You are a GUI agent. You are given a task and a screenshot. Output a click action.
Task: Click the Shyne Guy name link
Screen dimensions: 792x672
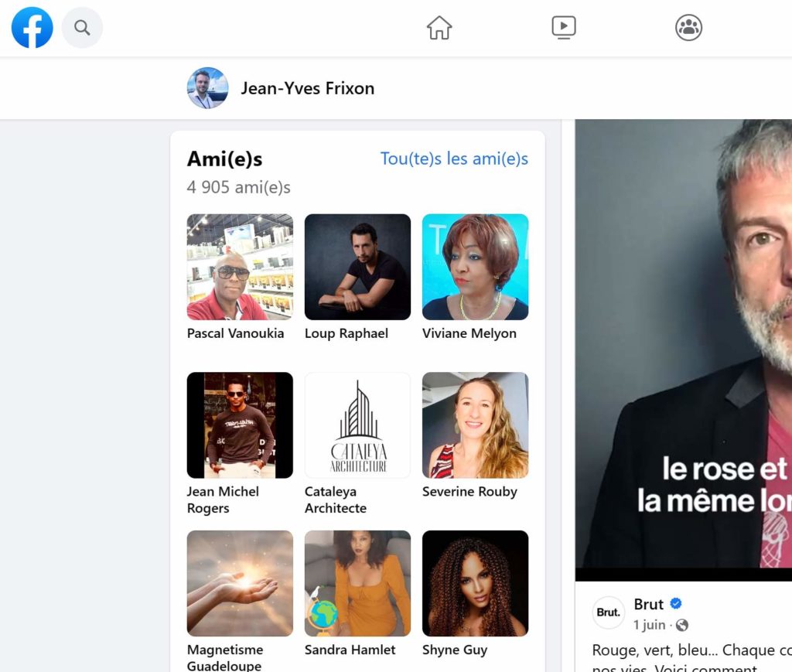(x=455, y=650)
